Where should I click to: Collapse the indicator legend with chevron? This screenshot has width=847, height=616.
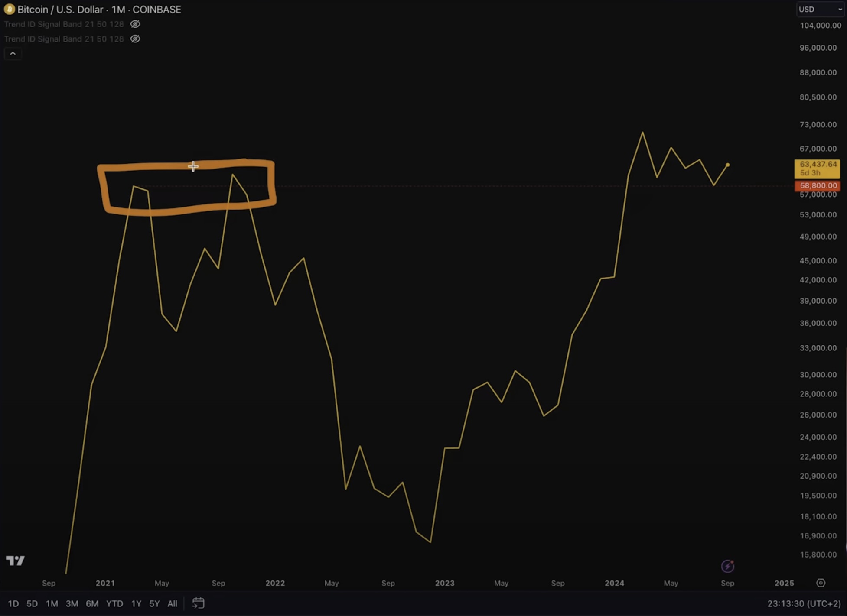[x=13, y=53]
